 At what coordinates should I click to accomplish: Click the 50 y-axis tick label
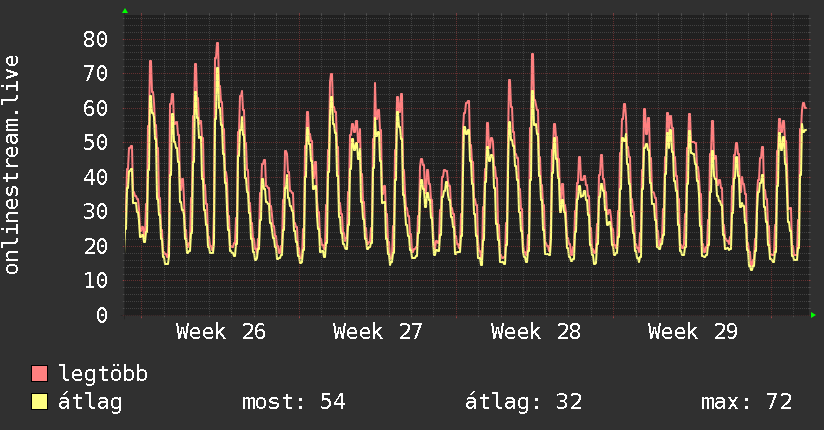[x=96, y=142]
